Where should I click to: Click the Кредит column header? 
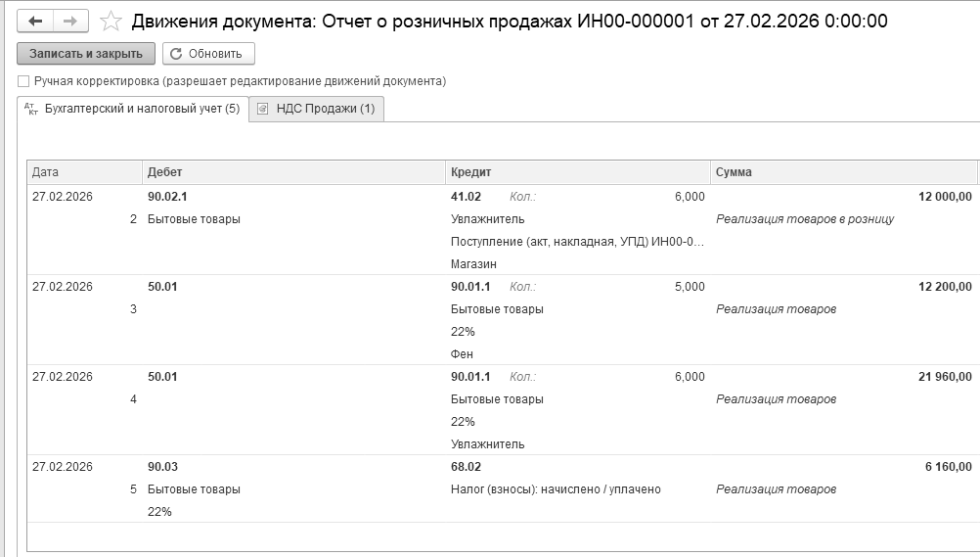(x=471, y=172)
